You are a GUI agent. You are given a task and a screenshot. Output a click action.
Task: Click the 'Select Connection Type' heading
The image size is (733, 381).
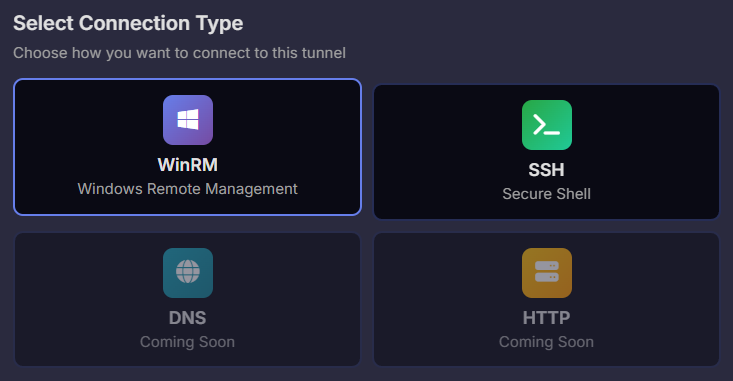128,23
